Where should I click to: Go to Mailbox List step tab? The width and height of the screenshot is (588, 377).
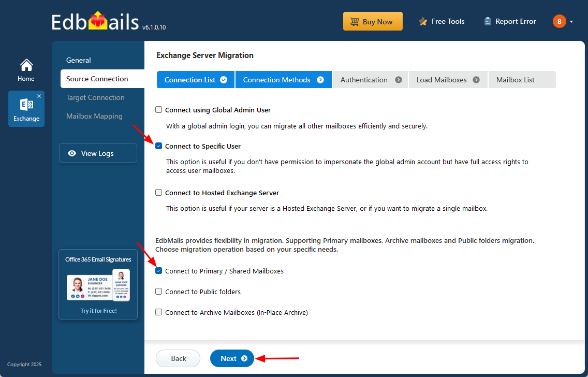click(x=522, y=80)
